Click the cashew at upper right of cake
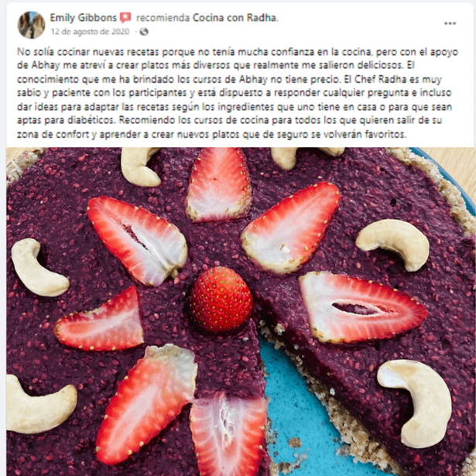Viewport: 476px width, 476px height. (393, 244)
